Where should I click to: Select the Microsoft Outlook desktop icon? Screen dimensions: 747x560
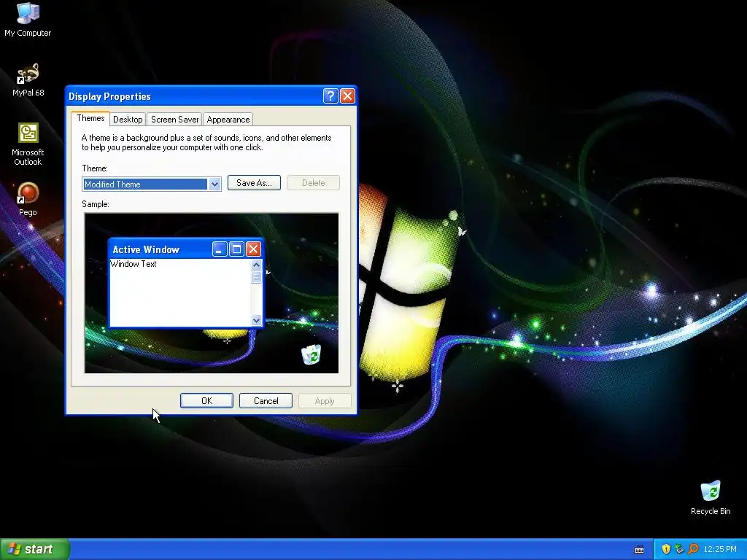[28, 144]
